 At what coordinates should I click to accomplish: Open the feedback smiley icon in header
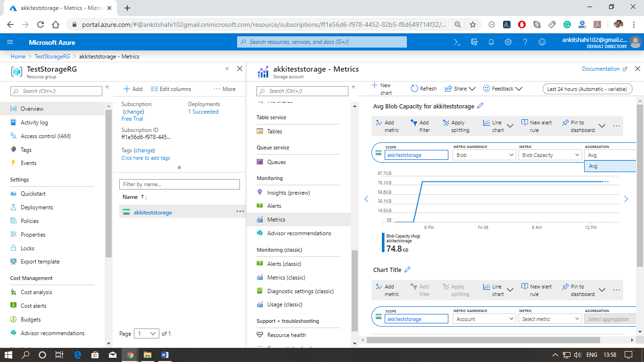coord(542,42)
